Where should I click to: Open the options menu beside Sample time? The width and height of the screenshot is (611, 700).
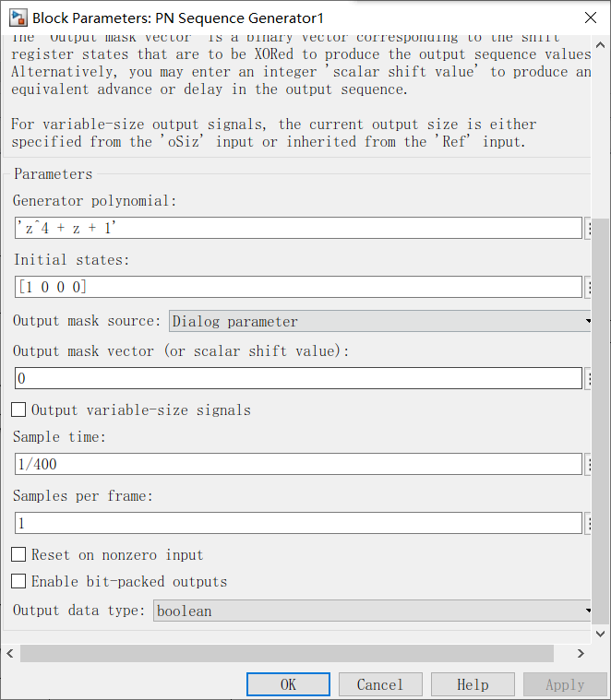coord(588,464)
